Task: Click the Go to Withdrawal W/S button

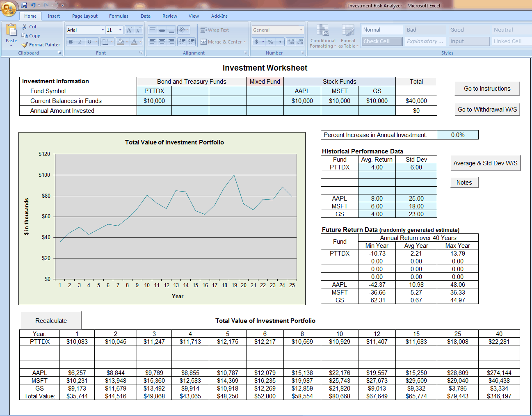Action: pos(487,110)
